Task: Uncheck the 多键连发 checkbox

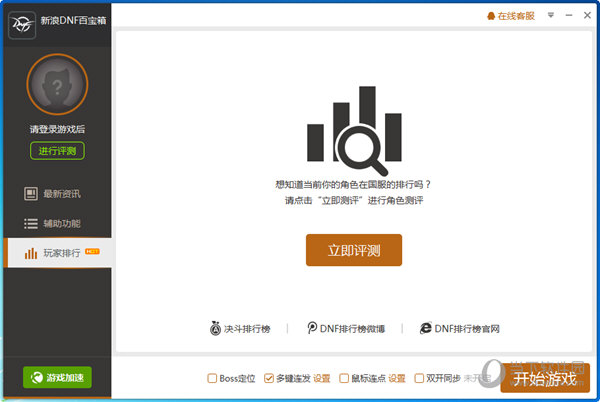Action: pos(269,378)
